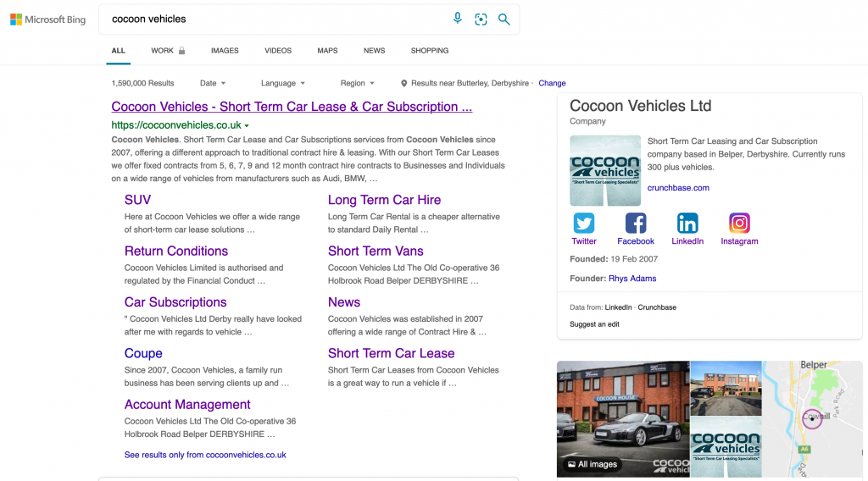This screenshot has height=481, width=868.
Task: Click the lock icon beside Work tab
Action: pos(181,50)
